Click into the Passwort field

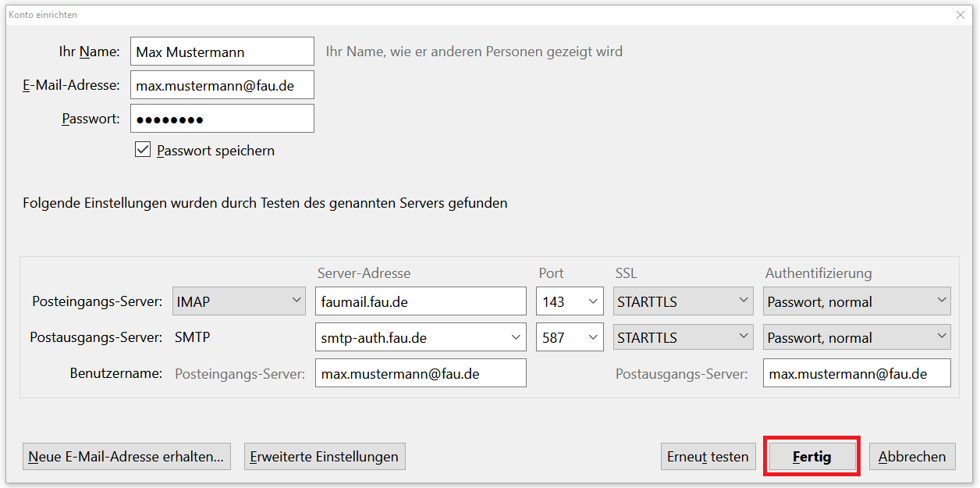222,119
